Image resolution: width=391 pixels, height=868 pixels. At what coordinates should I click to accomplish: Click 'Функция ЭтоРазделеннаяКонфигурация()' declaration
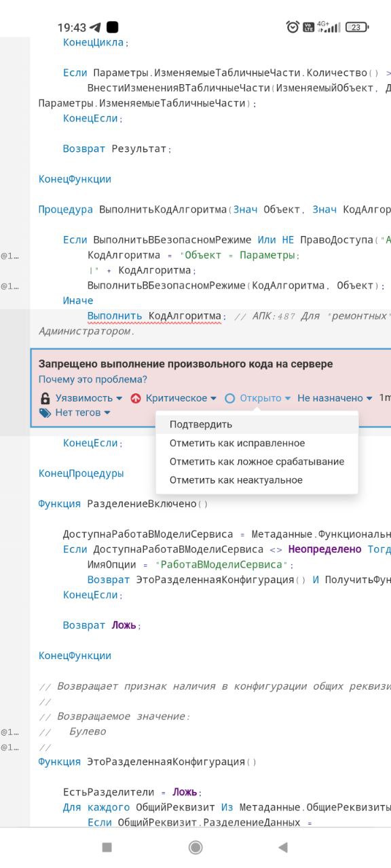coord(148,762)
